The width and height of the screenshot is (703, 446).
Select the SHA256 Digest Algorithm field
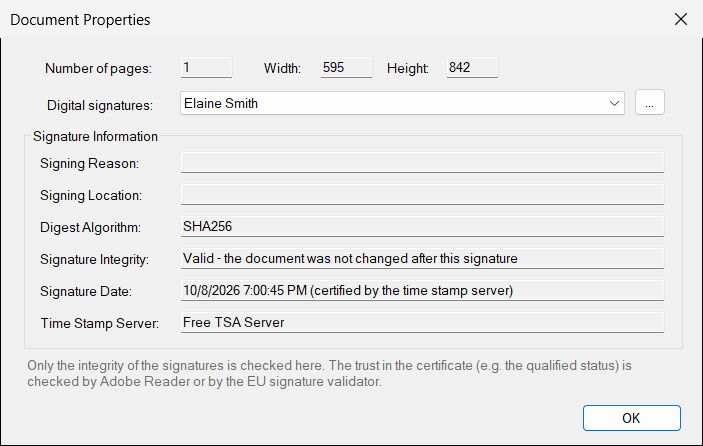[422, 226]
